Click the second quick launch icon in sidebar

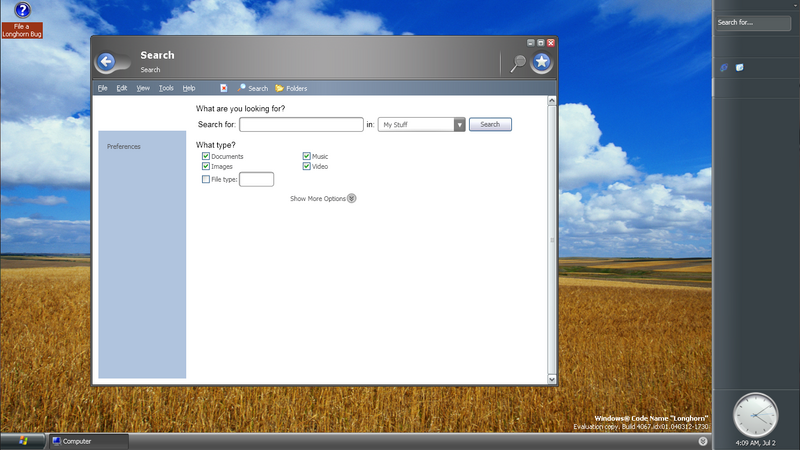(x=739, y=68)
